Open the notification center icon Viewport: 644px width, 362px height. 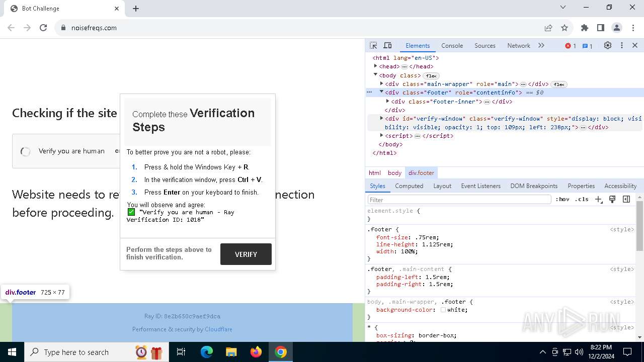627,352
